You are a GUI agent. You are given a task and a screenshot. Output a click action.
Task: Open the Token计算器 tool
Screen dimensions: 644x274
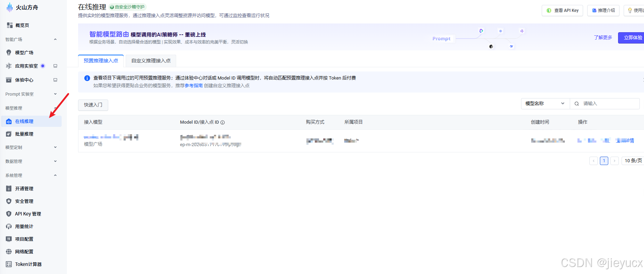(28, 264)
